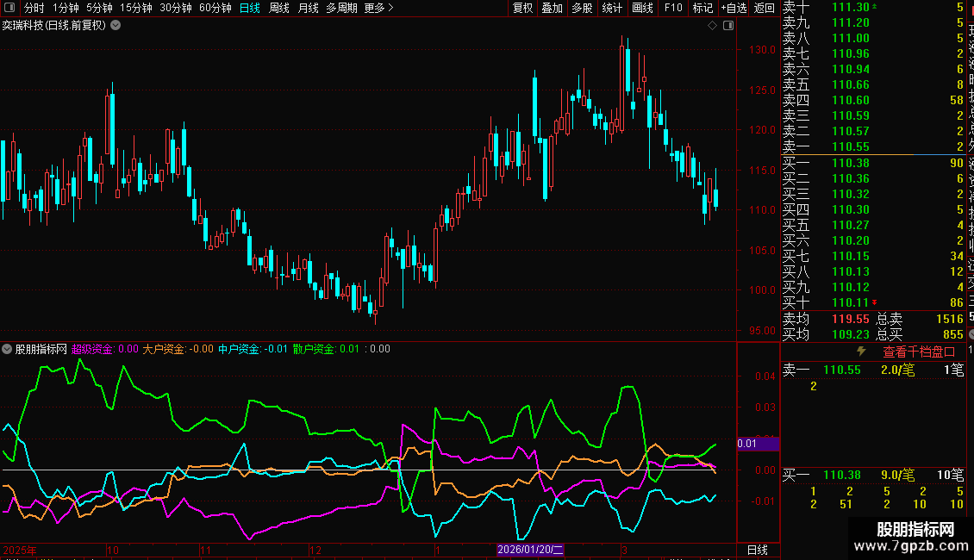This screenshot has height=560, width=974.
Task: Click the diamond icon above price chart
Action: tap(713, 26)
